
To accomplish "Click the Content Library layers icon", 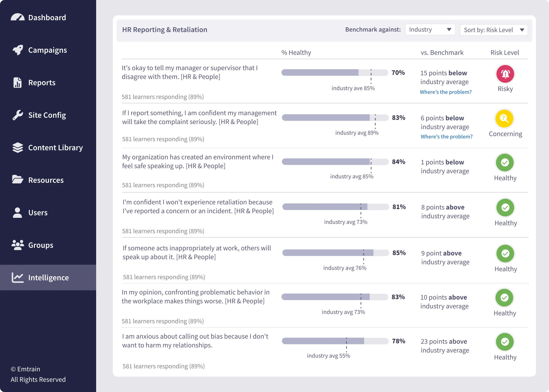I will coord(18,147).
